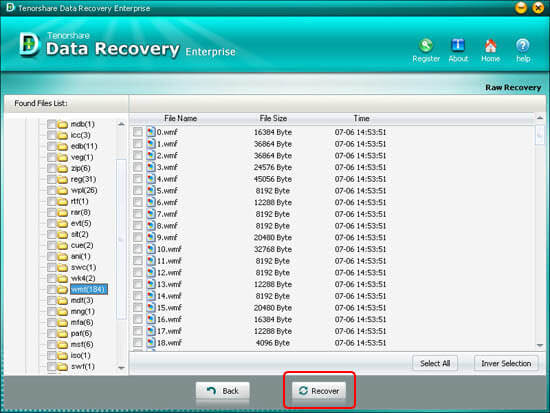Viewport: 550px width, 413px height.
Task: Click the file icon of 18.wmf
Action: 151,342
